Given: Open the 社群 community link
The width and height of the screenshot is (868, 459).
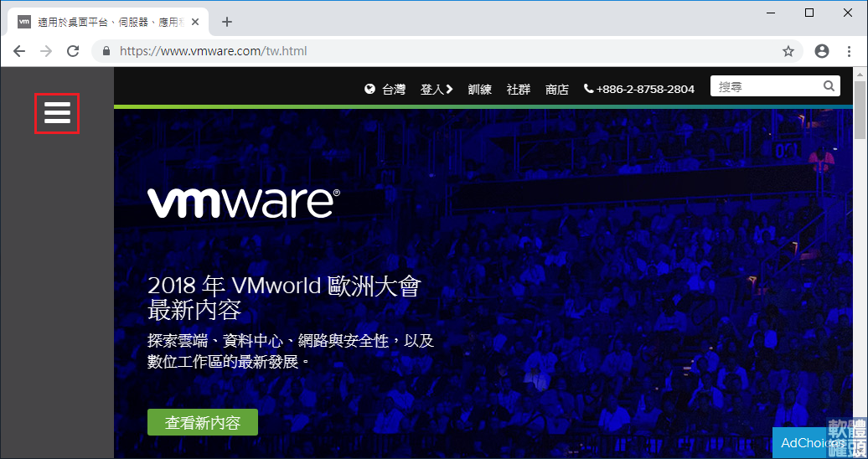Looking at the screenshot, I should [519, 89].
